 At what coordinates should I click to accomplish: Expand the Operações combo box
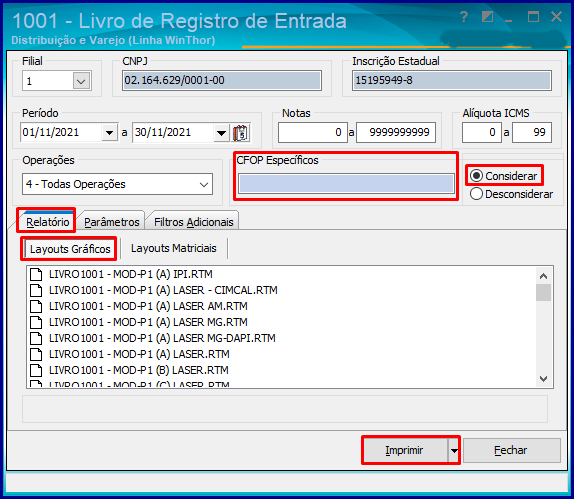[204, 184]
